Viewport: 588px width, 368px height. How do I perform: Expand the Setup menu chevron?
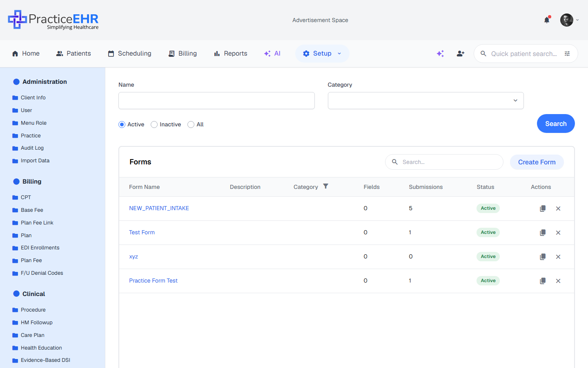click(x=339, y=54)
